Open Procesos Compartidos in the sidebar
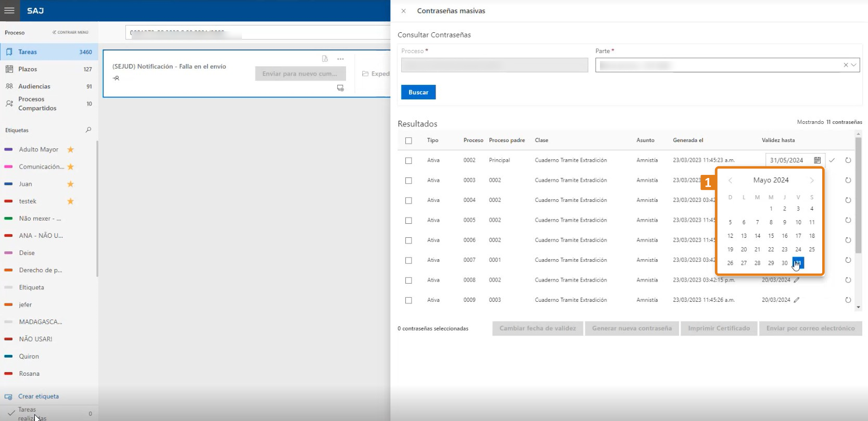This screenshot has width=868, height=421. (49, 104)
